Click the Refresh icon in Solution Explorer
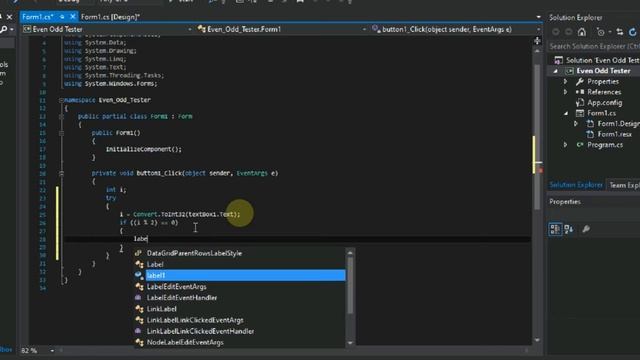This screenshot has width=640, height=360. point(633,32)
